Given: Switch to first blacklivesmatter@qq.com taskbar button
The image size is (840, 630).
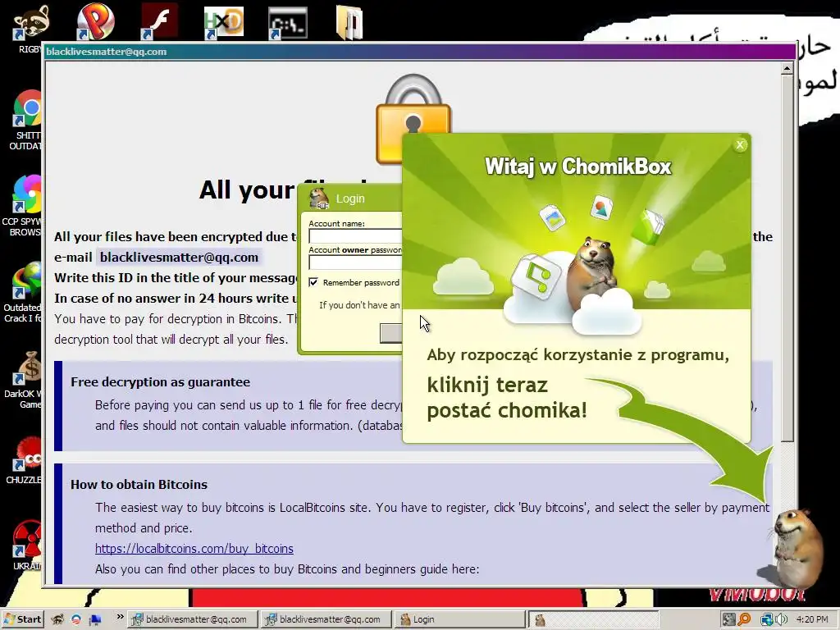Looking at the screenshot, I should [x=193, y=619].
